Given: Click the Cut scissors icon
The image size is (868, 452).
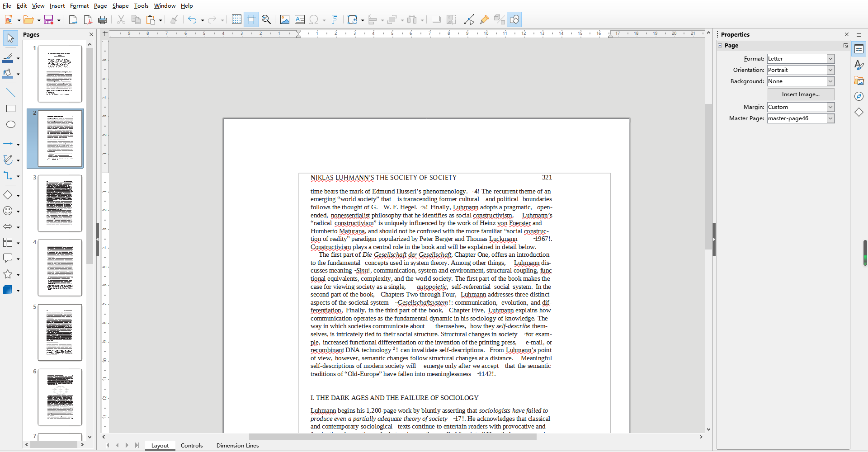Looking at the screenshot, I should [x=121, y=19].
